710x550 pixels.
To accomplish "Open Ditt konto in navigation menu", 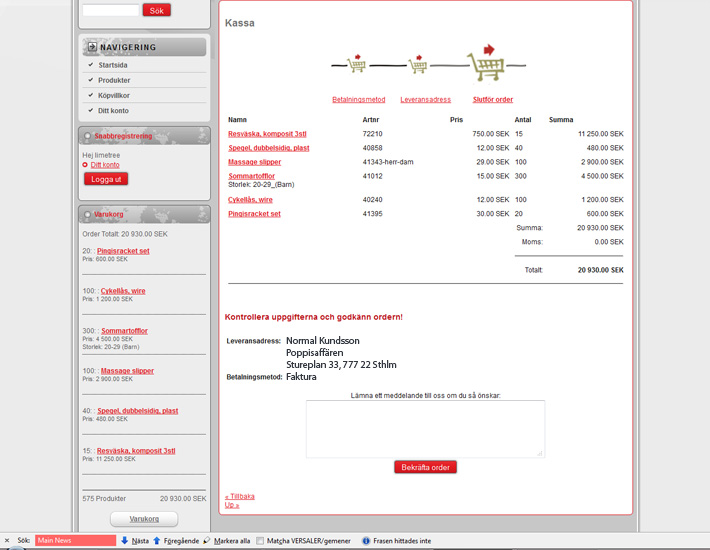I will 113,110.
